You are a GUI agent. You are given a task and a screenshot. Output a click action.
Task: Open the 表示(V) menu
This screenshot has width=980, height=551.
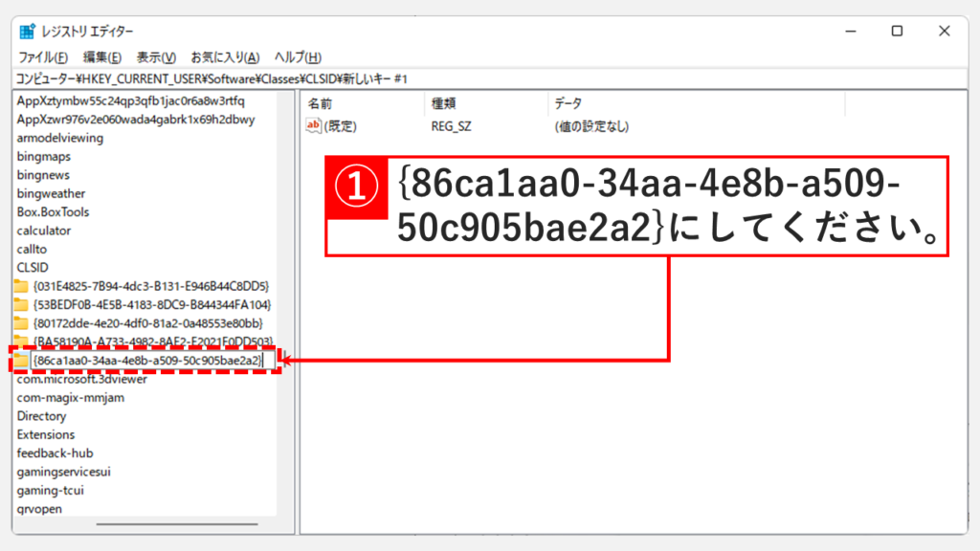point(156,57)
